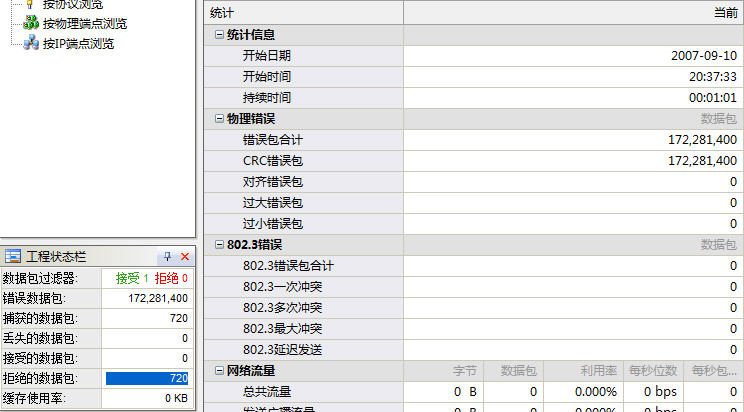
Task: Close the 工程状态栏 panel
Action: click(x=185, y=257)
